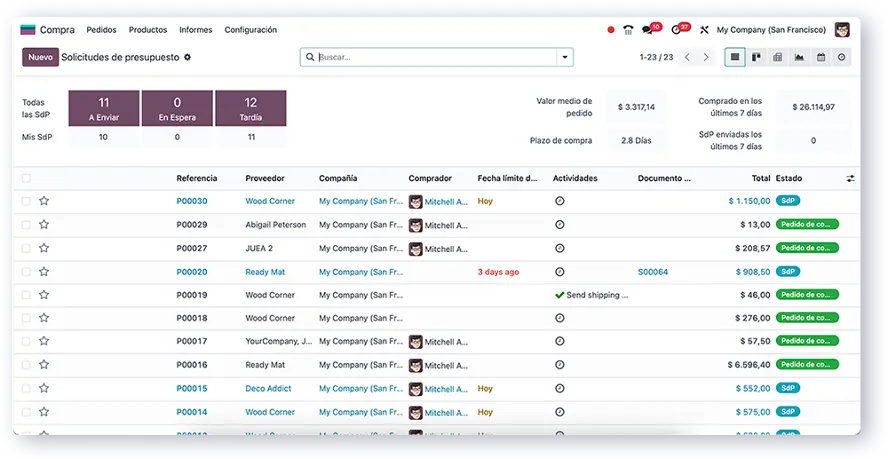Open chat messages with 10 notifications

(x=649, y=30)
